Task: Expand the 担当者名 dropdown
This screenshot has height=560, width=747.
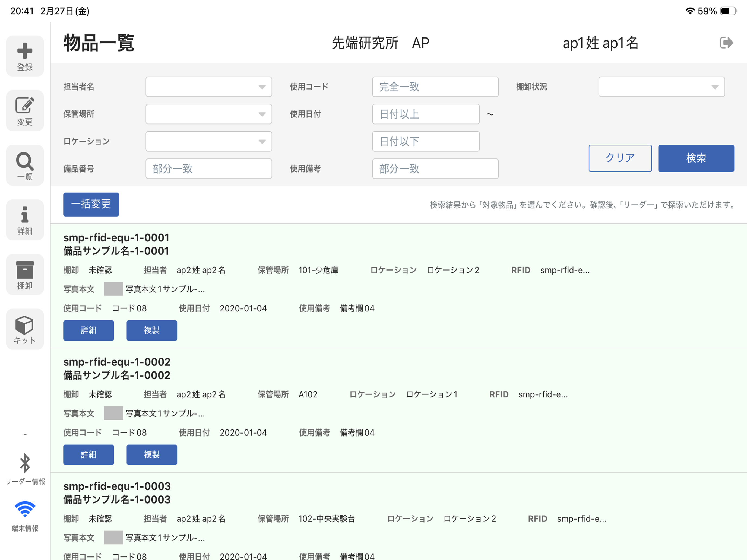Action: point(209,87)
